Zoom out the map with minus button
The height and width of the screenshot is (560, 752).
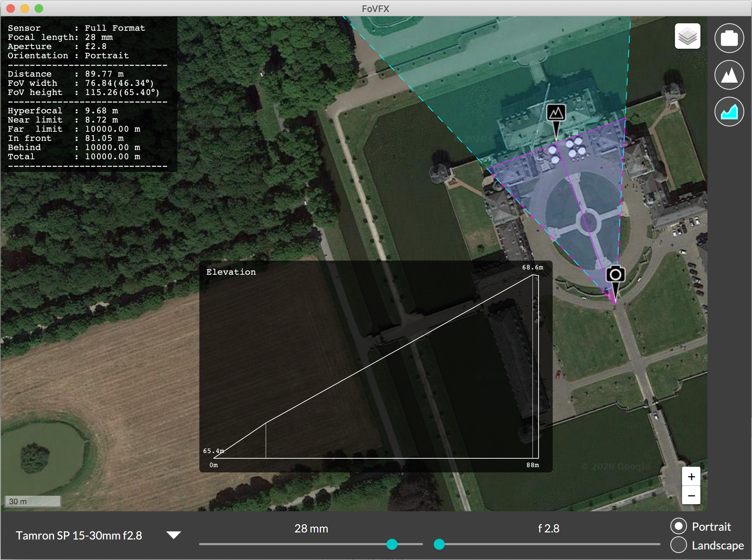[x=691, y=495]
